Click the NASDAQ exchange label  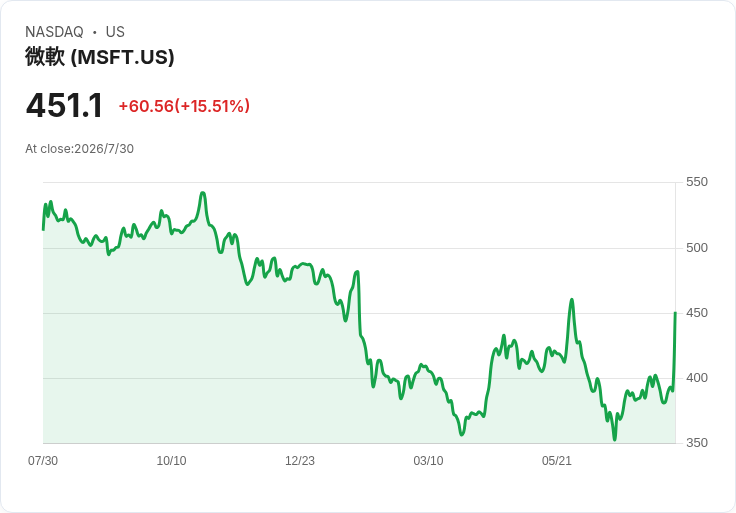click(54, 32)
